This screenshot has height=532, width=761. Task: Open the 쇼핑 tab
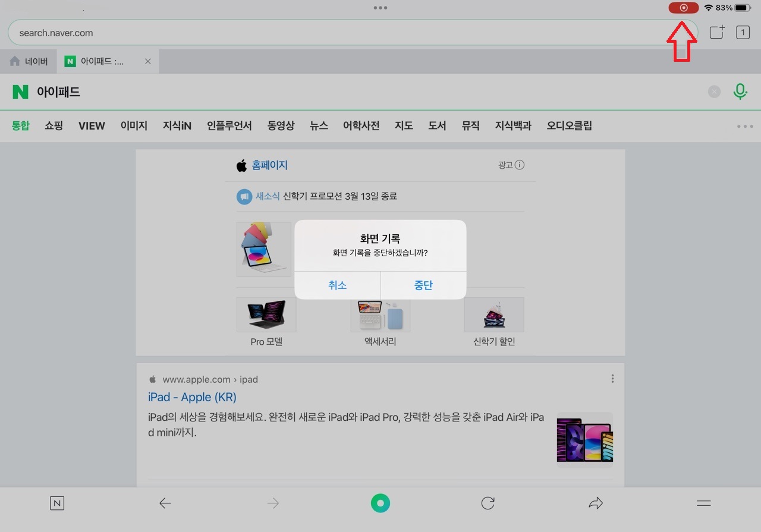(x=54, y=125)
